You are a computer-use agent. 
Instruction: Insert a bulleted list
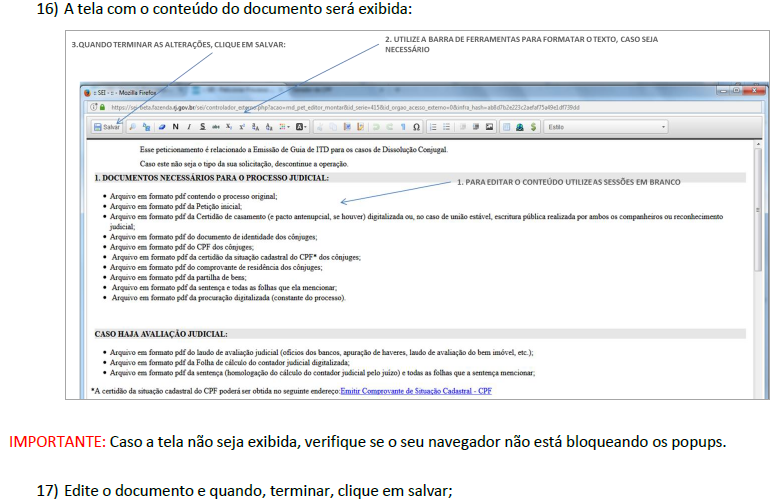446,127
